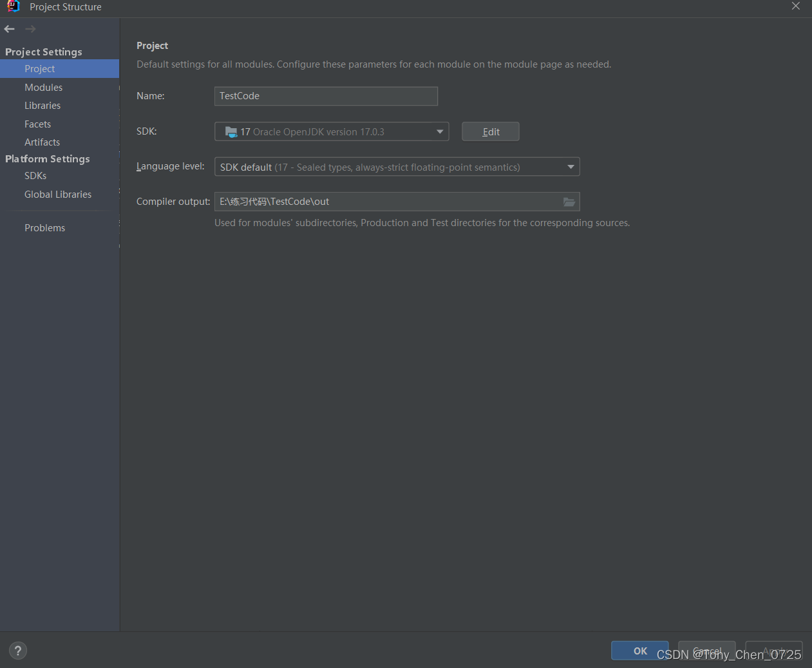Click the 'Default settings for all modules' description
This screenshot has height=668, width=812.
point(374,64)
